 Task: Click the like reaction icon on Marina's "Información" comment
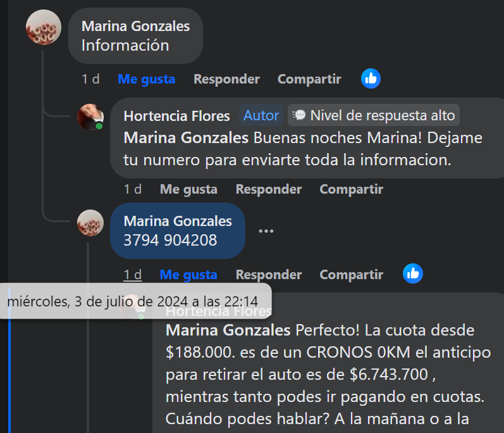coord(371,78)
